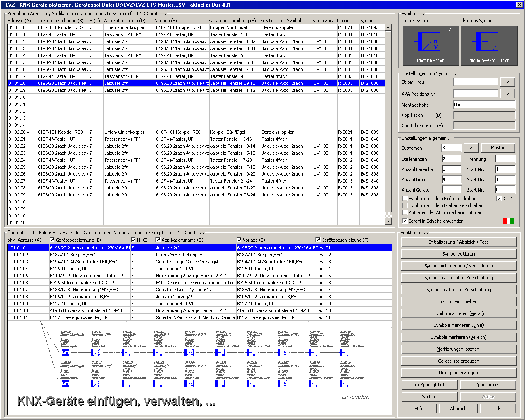525x420 pixels.
Task: Click 'Jalousie Fenster 09-10' description cell
Action: (x=235, y=83)
